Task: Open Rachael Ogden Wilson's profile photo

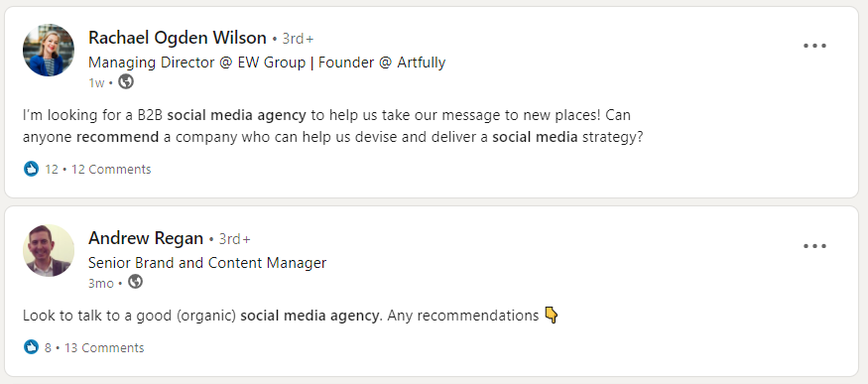Action: coord(49,51)
